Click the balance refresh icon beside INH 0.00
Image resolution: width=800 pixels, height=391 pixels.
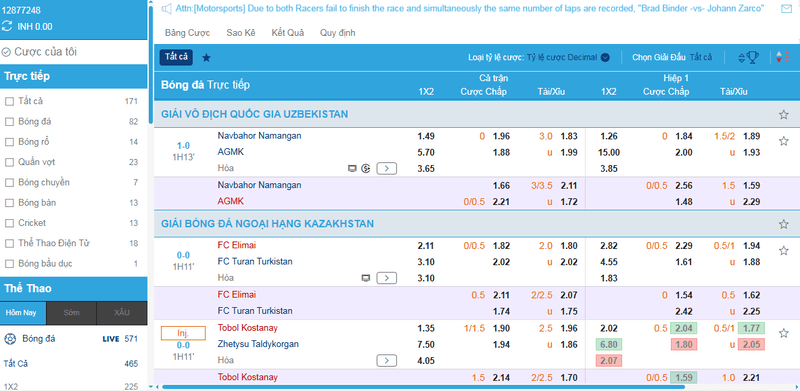(x=7, y=27)
